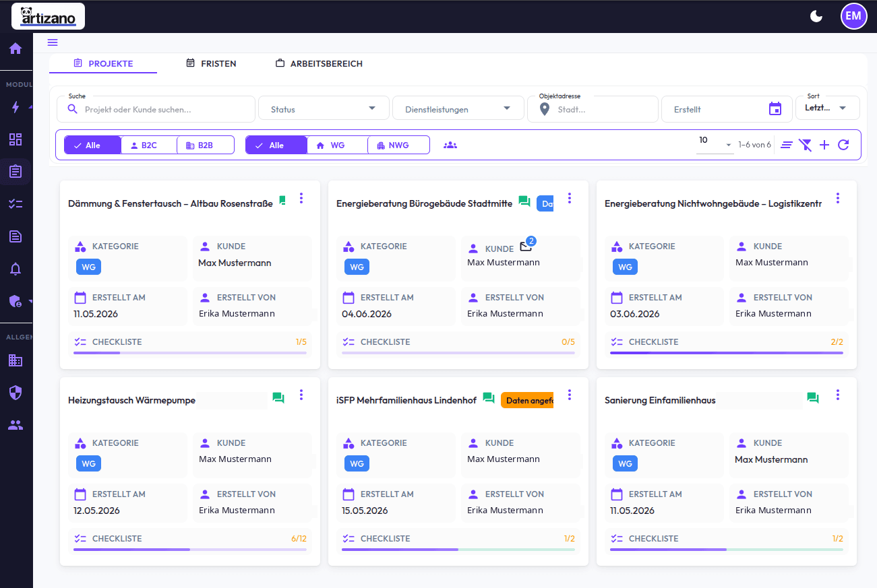Refresh the project list
Image resolution: width=877 pixels, height=588 pixels.
843,145
